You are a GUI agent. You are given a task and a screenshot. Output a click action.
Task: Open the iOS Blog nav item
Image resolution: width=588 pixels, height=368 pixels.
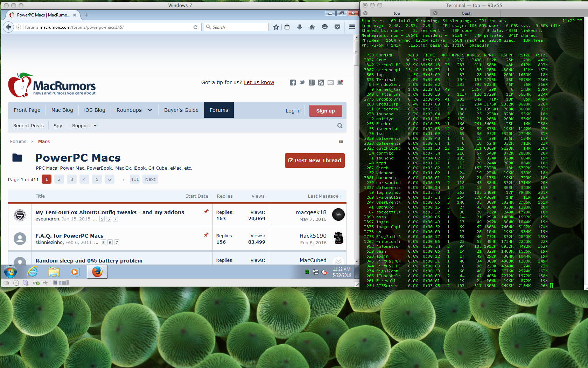click(94, 110)
